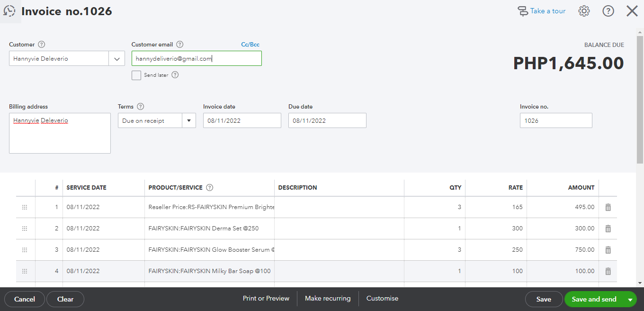Select Make recurring option
The height and width of the screenshot is (311, 644).
328,299
